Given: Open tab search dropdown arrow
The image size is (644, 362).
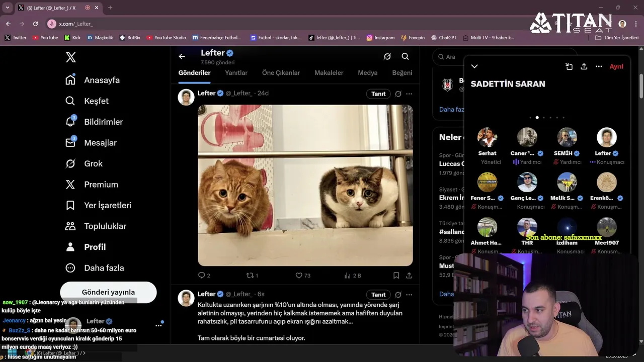Looking at the screenshot, I should tap(7, 8).
